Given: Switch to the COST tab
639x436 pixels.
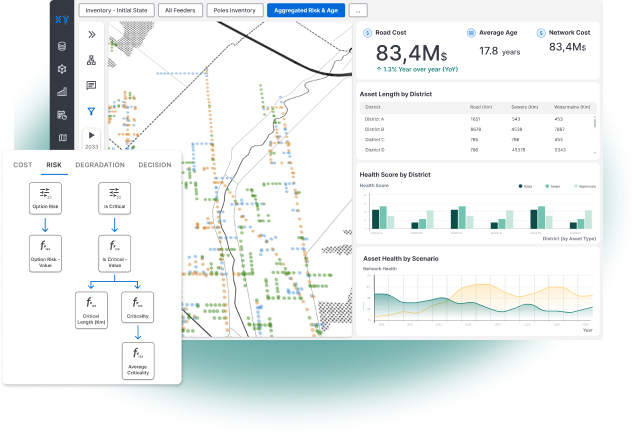Looking at the screenshot, I should [22, 165].
